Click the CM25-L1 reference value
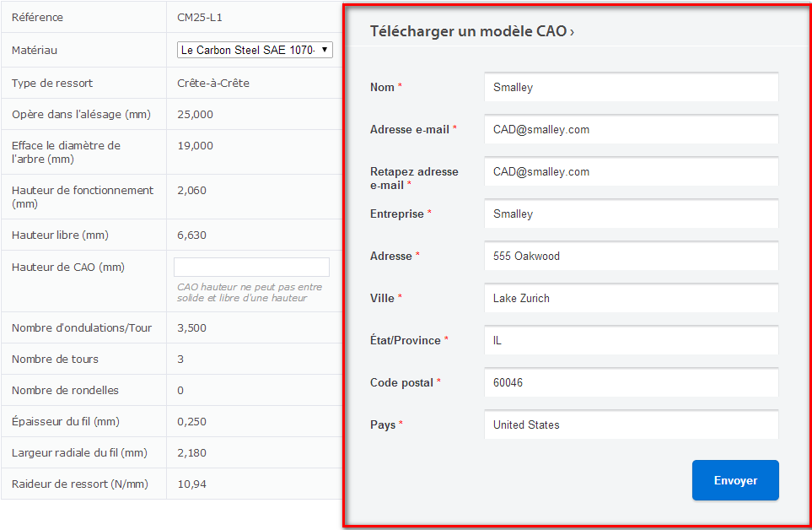The width and height of the screenshot is (812, 530). [200, 18]
